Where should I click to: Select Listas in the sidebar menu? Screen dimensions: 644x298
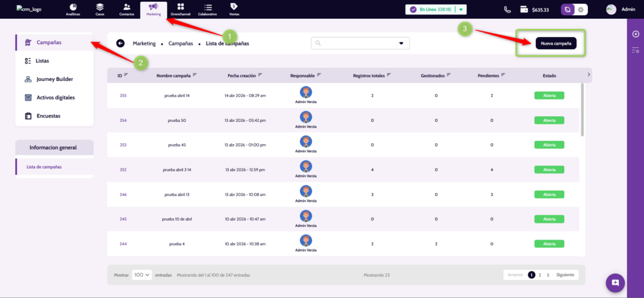pos(43,61)
